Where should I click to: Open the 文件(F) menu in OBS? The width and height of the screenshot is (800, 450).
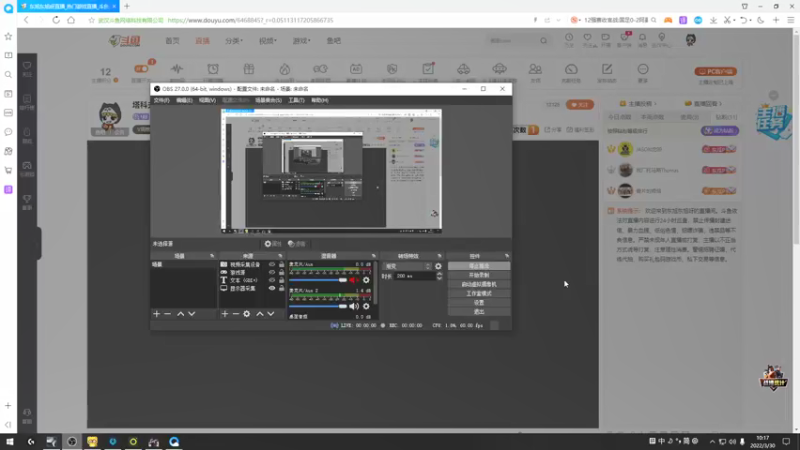click(x=161, y=101)
